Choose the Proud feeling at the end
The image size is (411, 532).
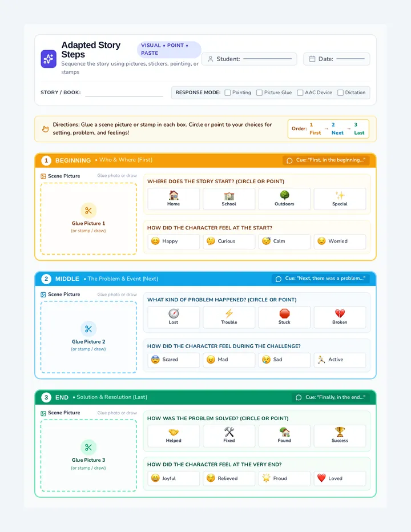point(284,478)
